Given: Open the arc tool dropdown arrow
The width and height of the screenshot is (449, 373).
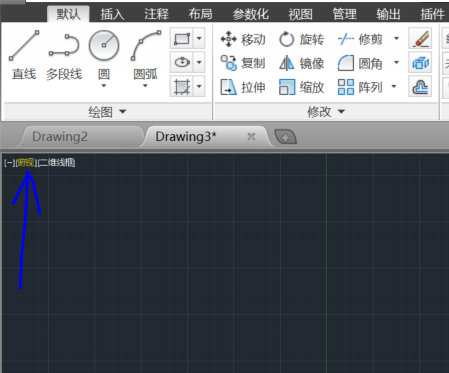Looking at the screenshot, I should pos(145,86).
